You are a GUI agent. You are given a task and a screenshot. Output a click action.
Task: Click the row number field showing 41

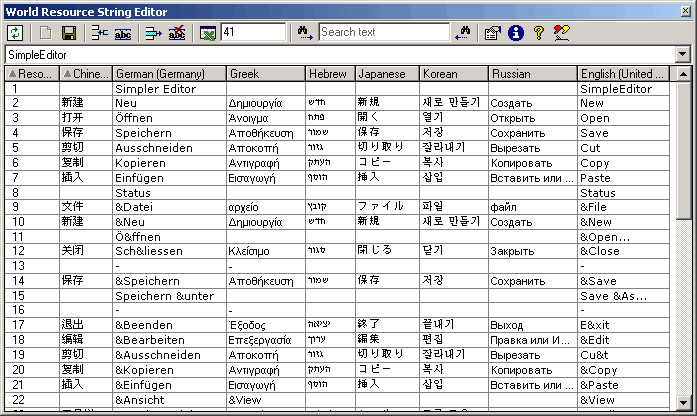252,32
